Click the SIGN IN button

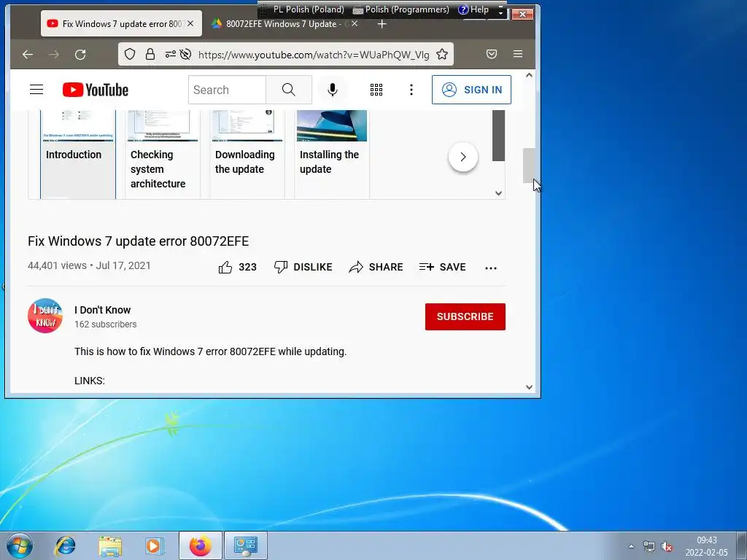point(471,90)
